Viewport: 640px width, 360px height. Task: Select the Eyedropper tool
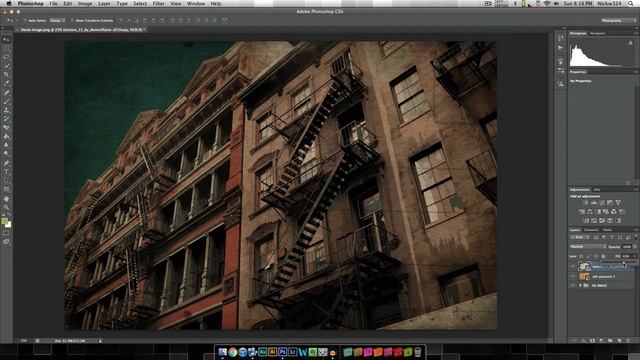tap(6, 83)
